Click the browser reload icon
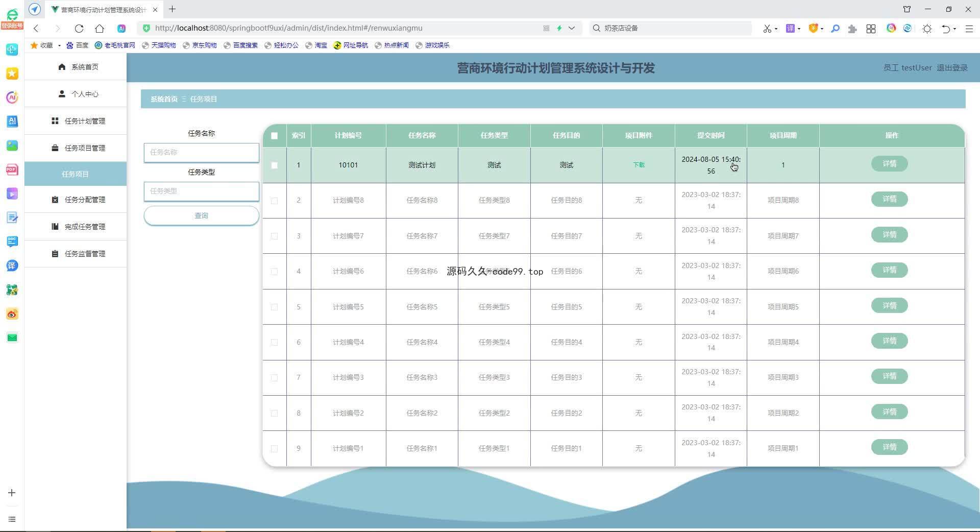Viewport: 980px width, 532px height. pyautogui.click(x=79, y=29)
